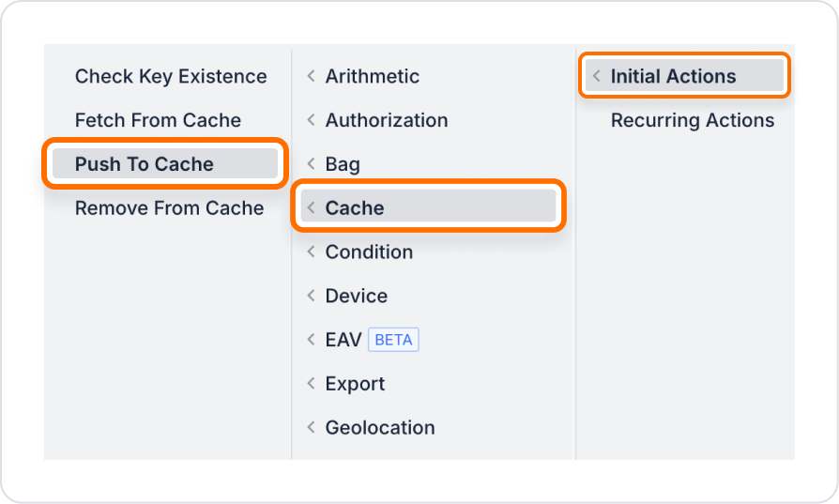Viewport: 839px width, 504px height.
Task: Choose Check Key Existence
Action: click(171, 77)
